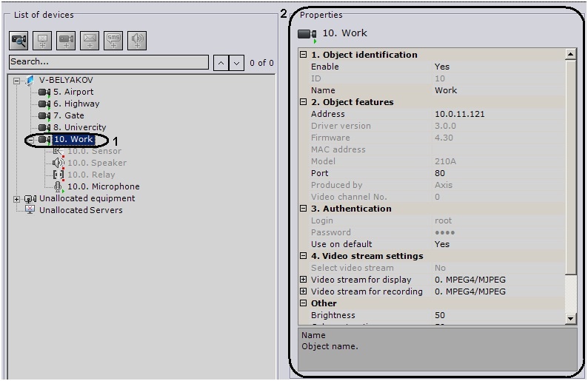
Task: Click the 10.0. Relay icon
Action: (58, 175)
